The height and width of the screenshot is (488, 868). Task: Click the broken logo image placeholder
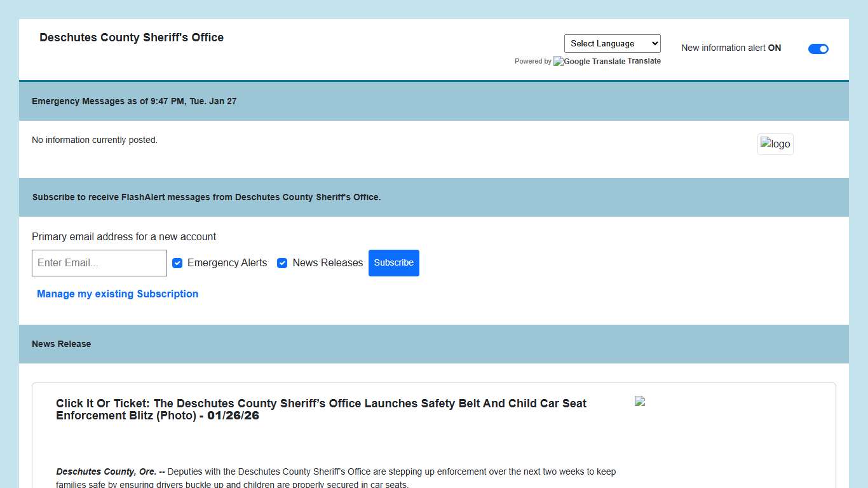click(775, 144)
